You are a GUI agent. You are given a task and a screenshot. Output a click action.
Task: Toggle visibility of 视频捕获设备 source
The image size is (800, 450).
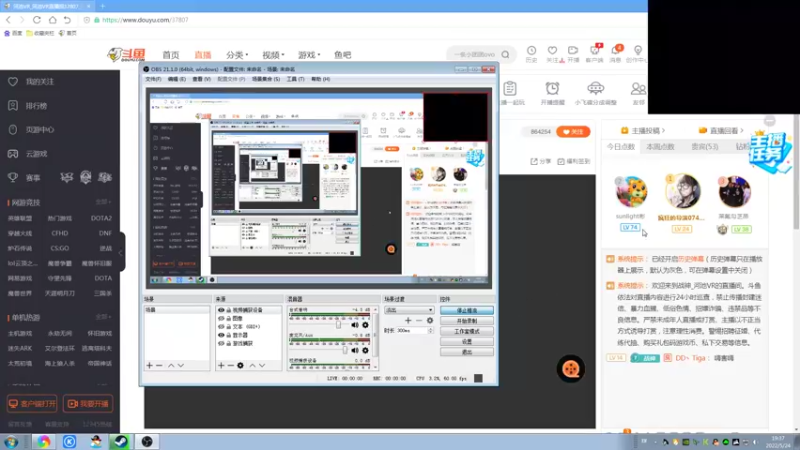pyautogui.click(x=221, y=310)
